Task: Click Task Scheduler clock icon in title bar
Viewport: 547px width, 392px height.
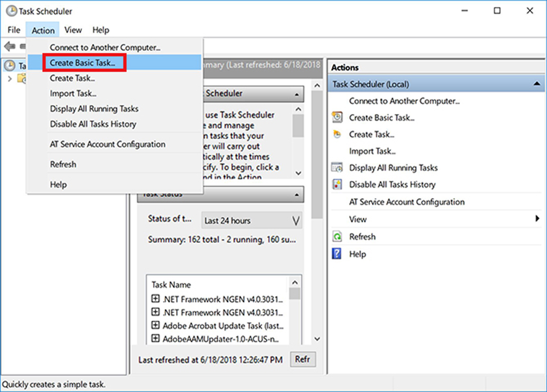Action: (x=11, y=11)
